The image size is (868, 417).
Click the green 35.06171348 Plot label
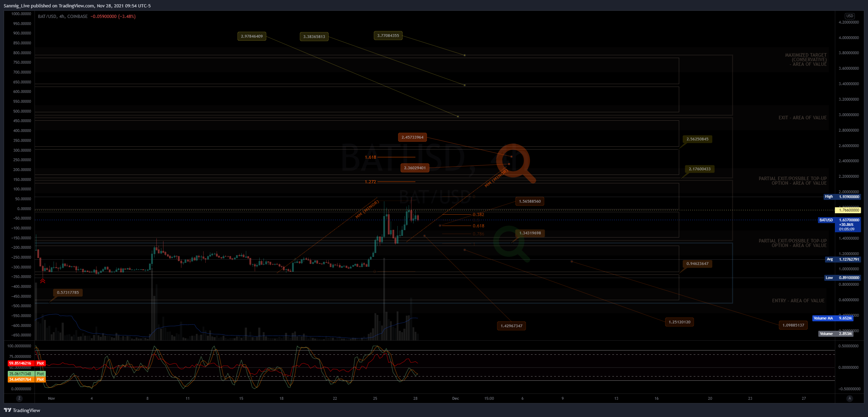tap(27, 374)
